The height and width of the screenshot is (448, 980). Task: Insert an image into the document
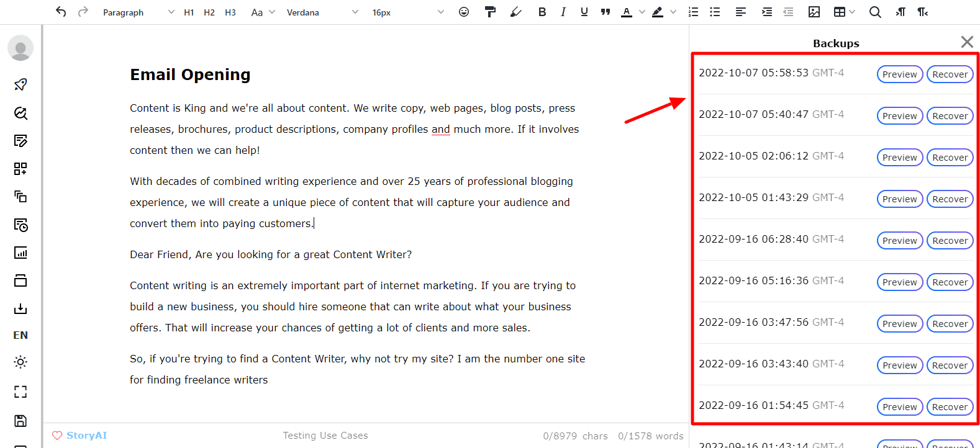click(x=814, y=12)
